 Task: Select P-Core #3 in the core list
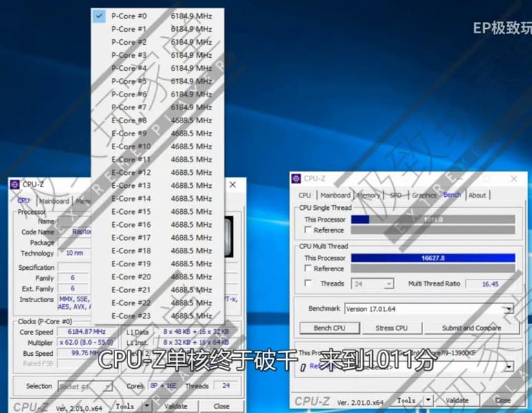click(x=157, y=55)
